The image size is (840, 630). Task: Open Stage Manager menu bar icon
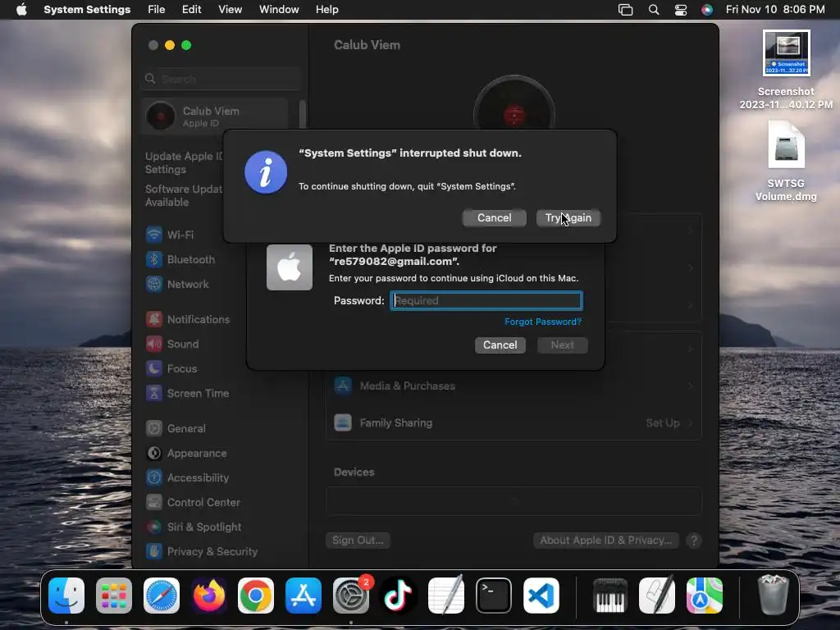coord(625,10)
